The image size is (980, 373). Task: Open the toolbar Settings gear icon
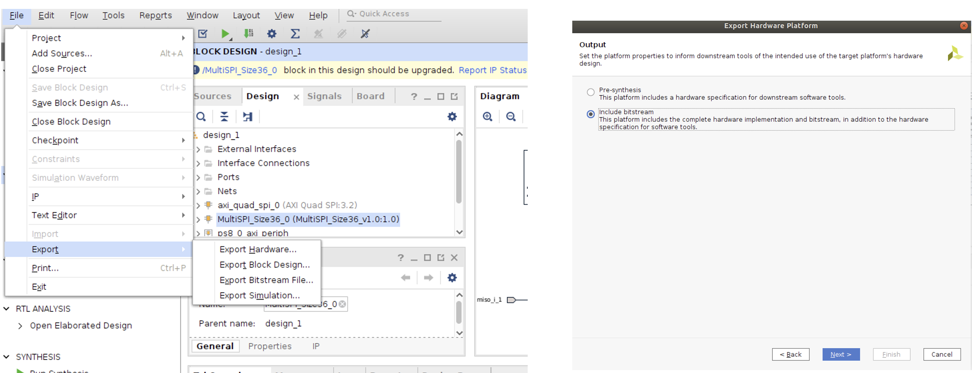(272, 34)
